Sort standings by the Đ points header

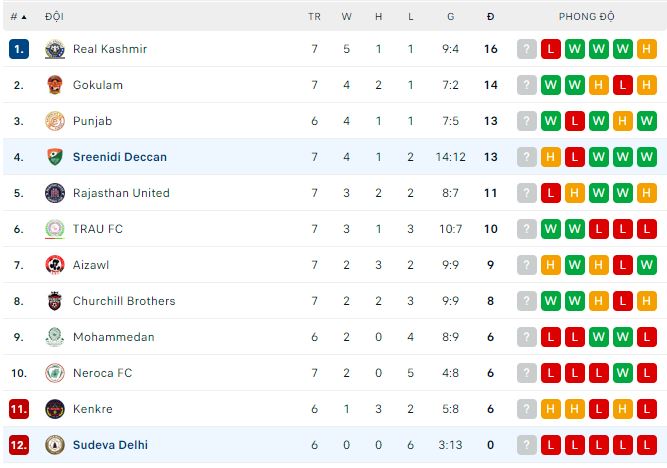point(490,17)
